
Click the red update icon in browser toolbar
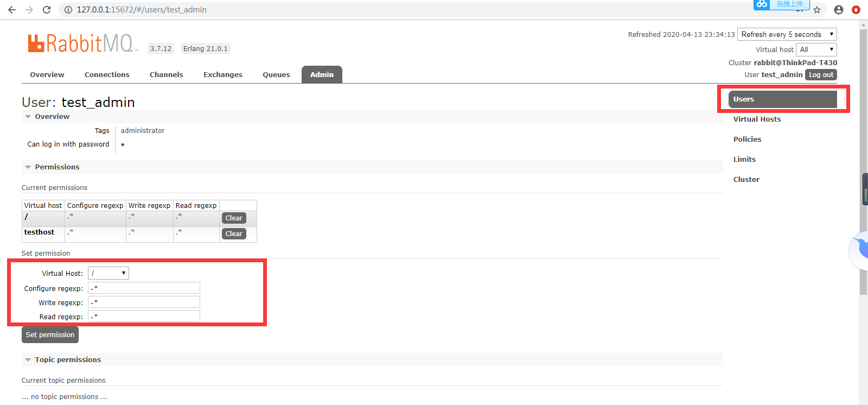tap(856, 10)
